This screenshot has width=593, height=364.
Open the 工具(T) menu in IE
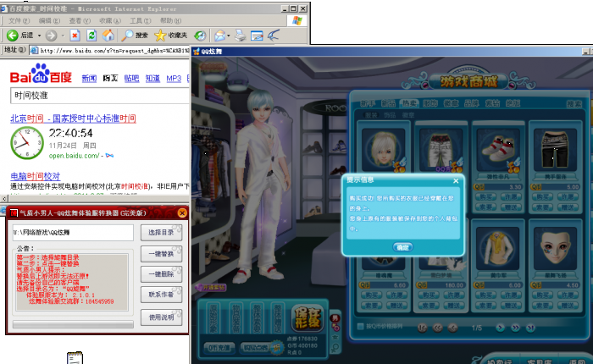coord(141,21)
